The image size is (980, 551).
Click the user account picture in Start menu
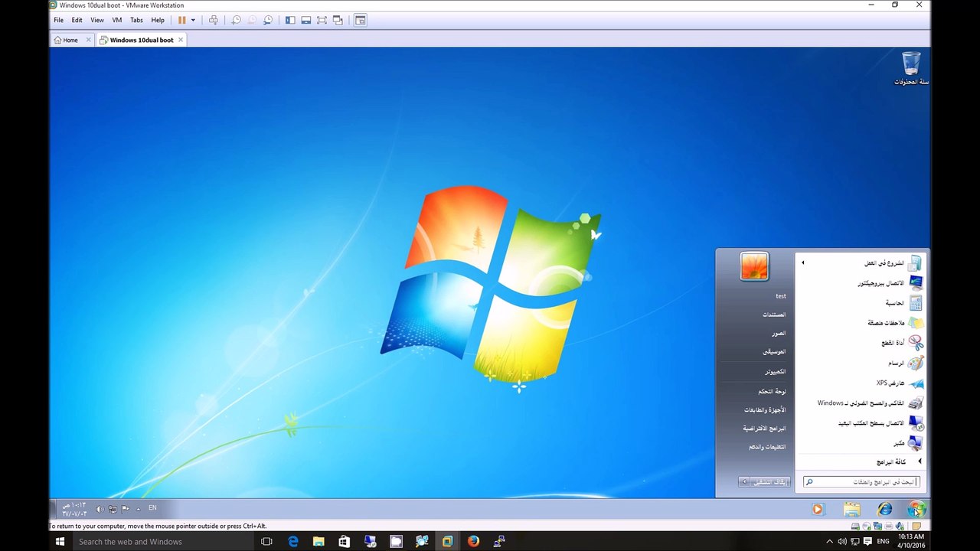(x=754, y=266)
